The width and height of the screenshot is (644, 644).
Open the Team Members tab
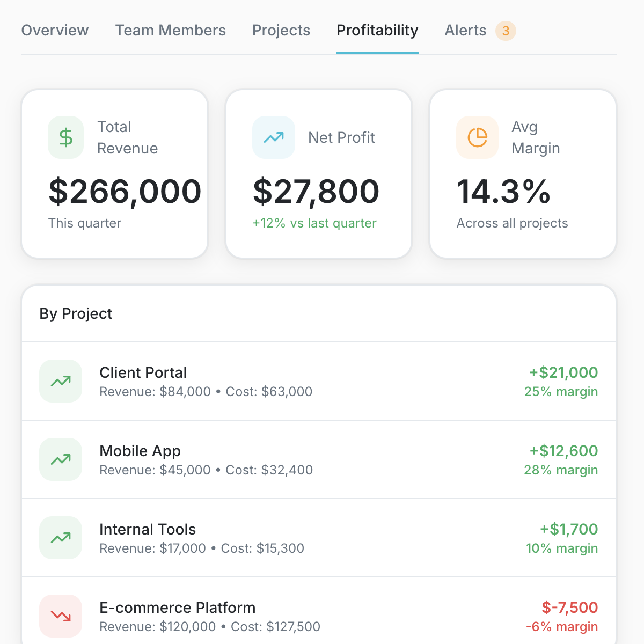pyautogui.click(x=170, y=31)
